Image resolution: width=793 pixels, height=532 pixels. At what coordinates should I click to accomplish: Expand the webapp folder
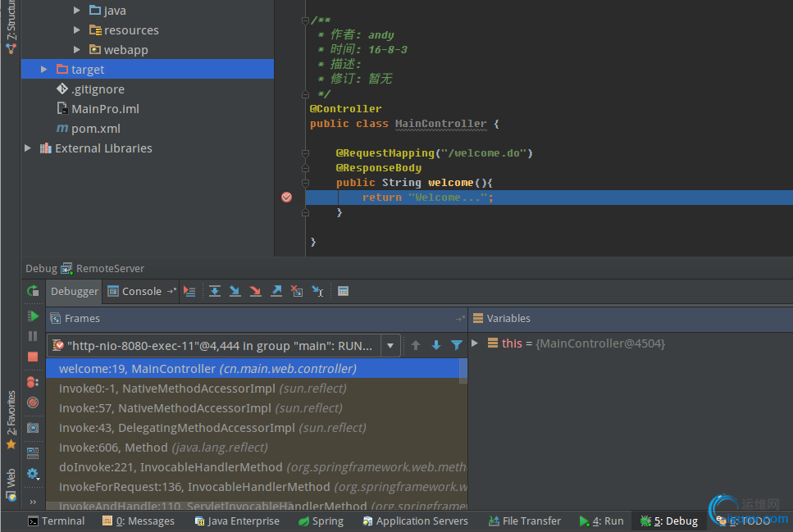pyautogui.click(x=77, y=49)
